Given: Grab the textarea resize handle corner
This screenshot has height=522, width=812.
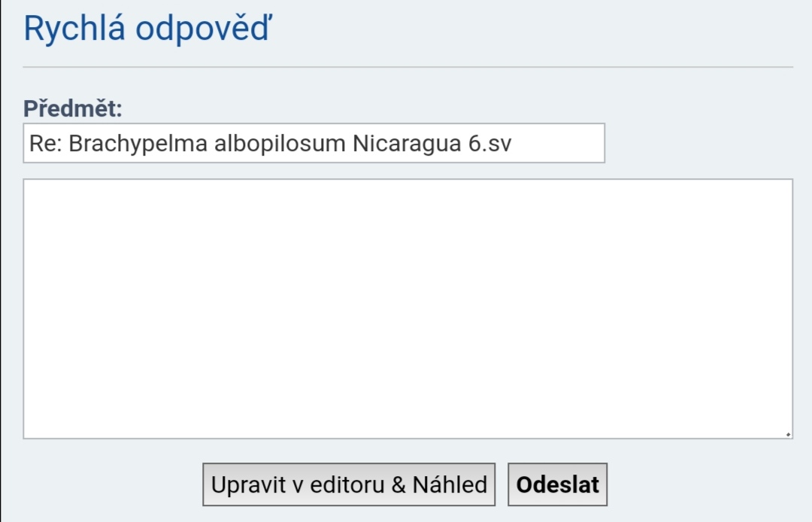Looking at the screenshot, I should [787, 433].
